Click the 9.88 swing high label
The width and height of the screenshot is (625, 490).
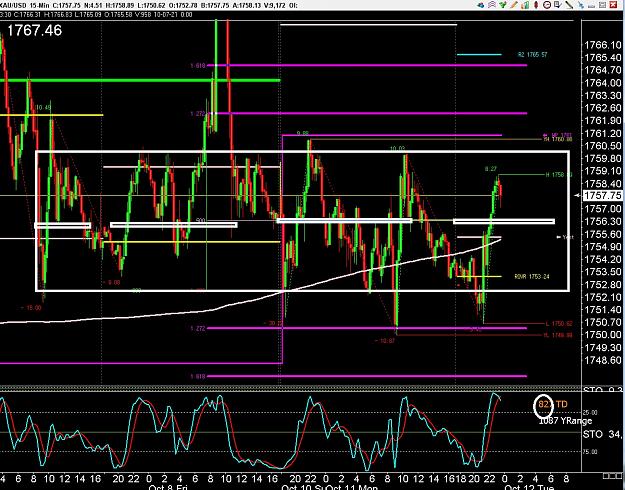coord(303,134)
